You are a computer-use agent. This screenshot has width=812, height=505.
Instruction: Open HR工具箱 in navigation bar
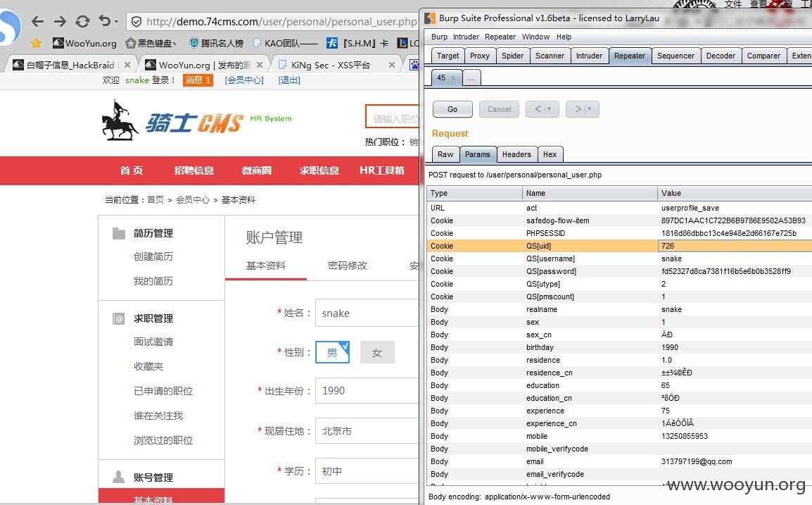pyautogui.click(x=381, y=170)
